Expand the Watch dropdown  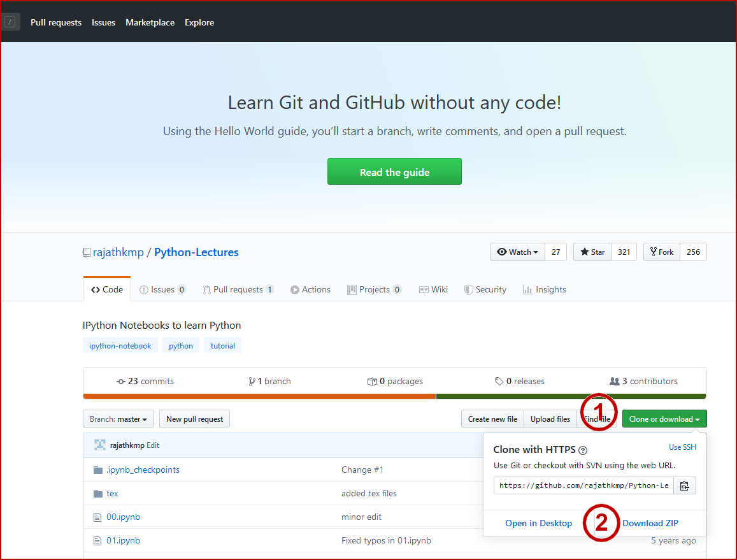(x=517, y=252)
